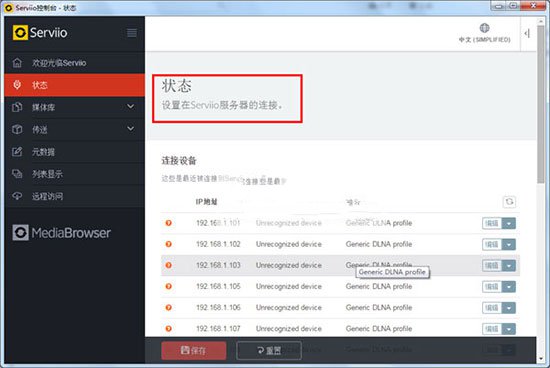Screen dimensions: 550x368
Task: Edit the device 192.168.1.106
Action: (492, 308)
